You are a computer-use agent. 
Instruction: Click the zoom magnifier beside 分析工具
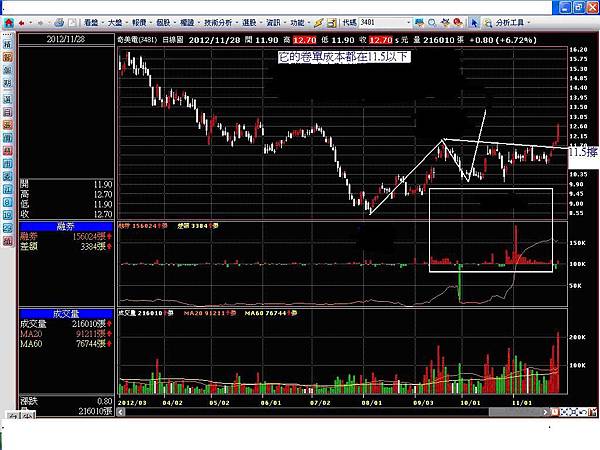[x=488, y=23]
